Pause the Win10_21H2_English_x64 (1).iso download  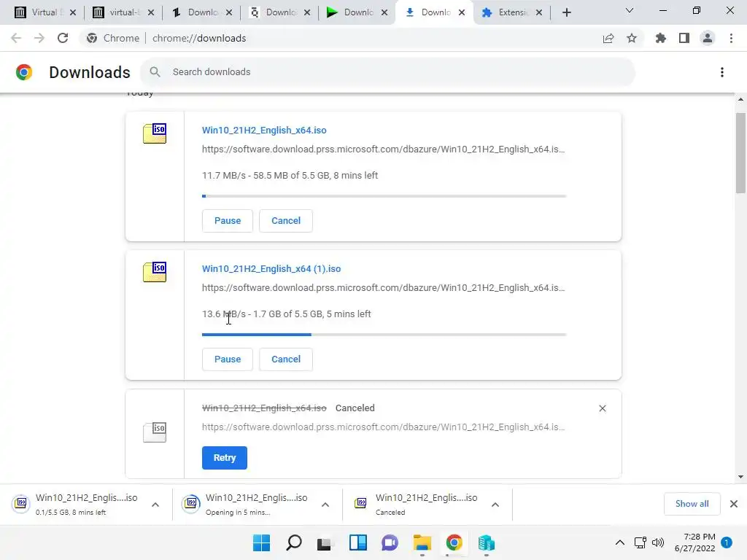[228, 359]
